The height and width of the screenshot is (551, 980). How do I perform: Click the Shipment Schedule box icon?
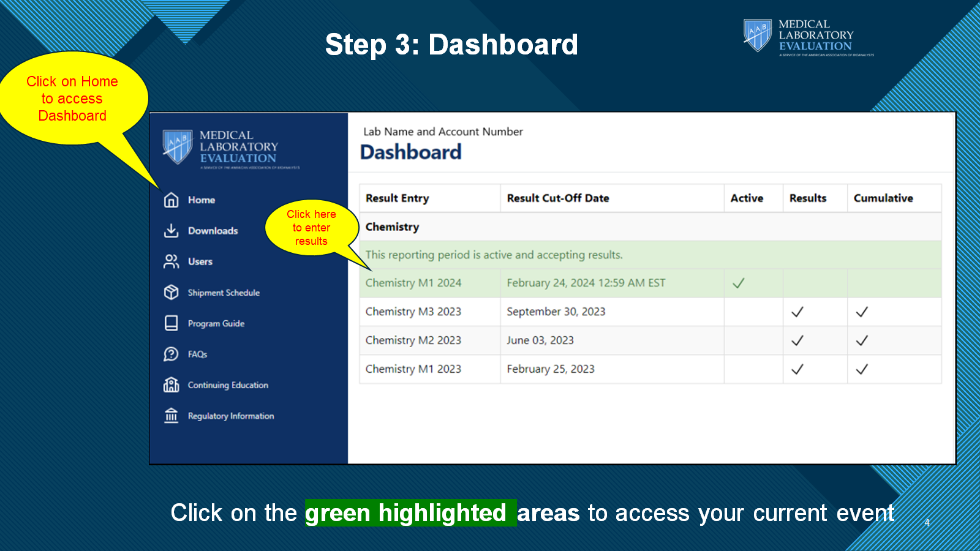click(171, 293)
